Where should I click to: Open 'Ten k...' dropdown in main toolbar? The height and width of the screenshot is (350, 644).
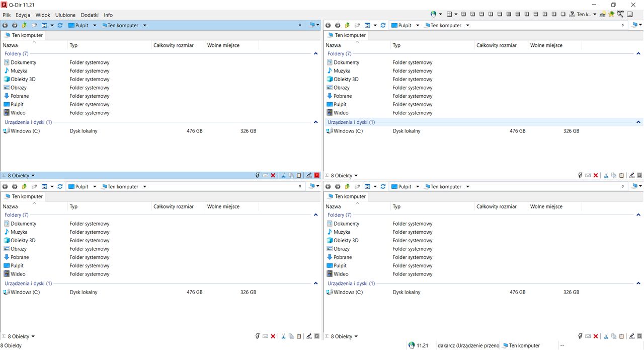pyautogui.click(x=595, y=15)
